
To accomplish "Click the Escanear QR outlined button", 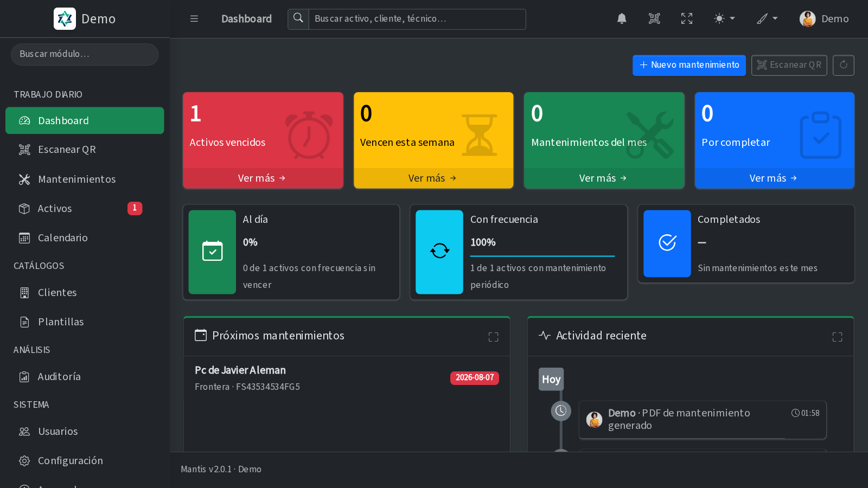I will 789,65.
